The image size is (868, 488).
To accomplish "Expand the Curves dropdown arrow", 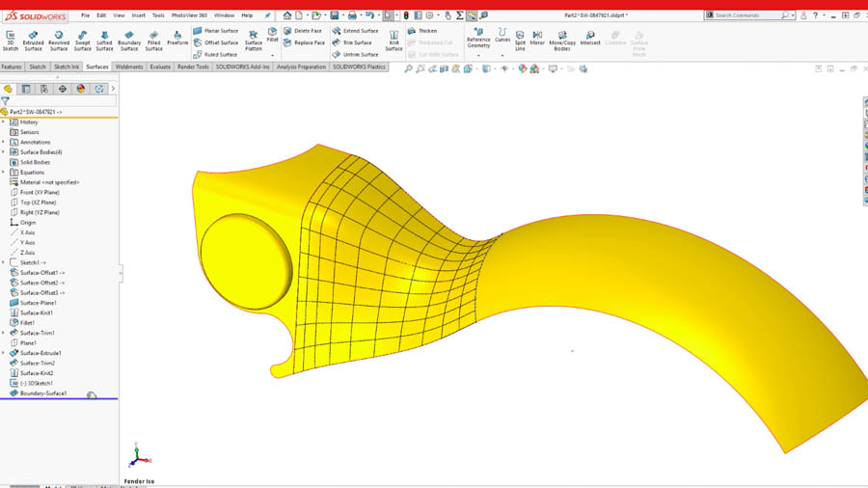I will (x=502, y=55).
